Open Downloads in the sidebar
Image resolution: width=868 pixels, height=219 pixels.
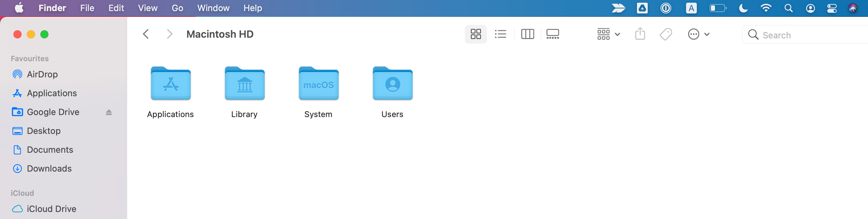(49, 169)
